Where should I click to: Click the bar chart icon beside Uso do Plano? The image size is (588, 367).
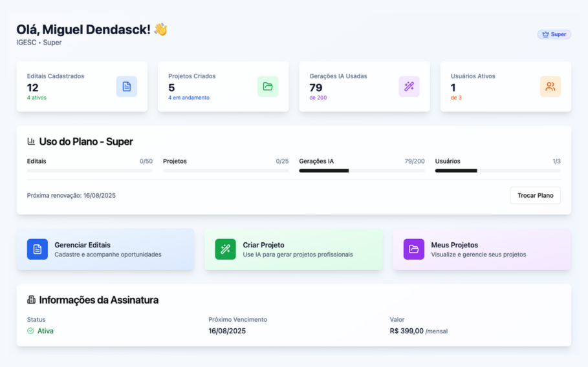pos(31,142)
